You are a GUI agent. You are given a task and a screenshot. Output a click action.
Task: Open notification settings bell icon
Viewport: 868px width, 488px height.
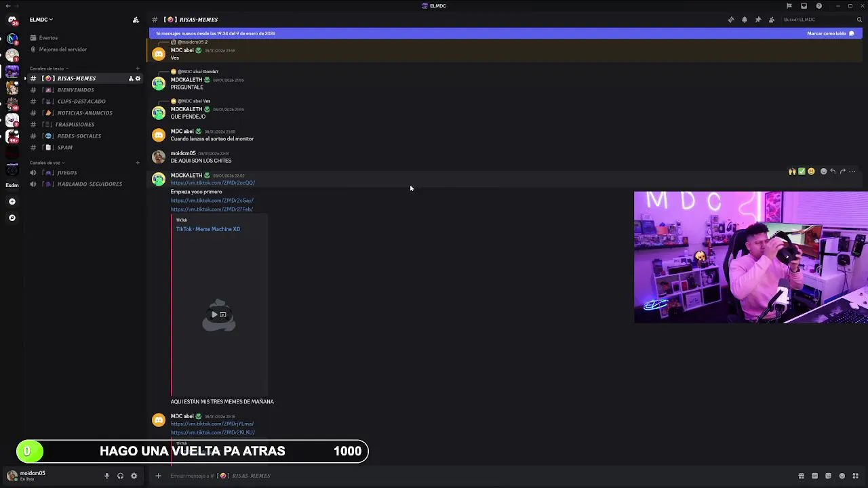(744, 20)
